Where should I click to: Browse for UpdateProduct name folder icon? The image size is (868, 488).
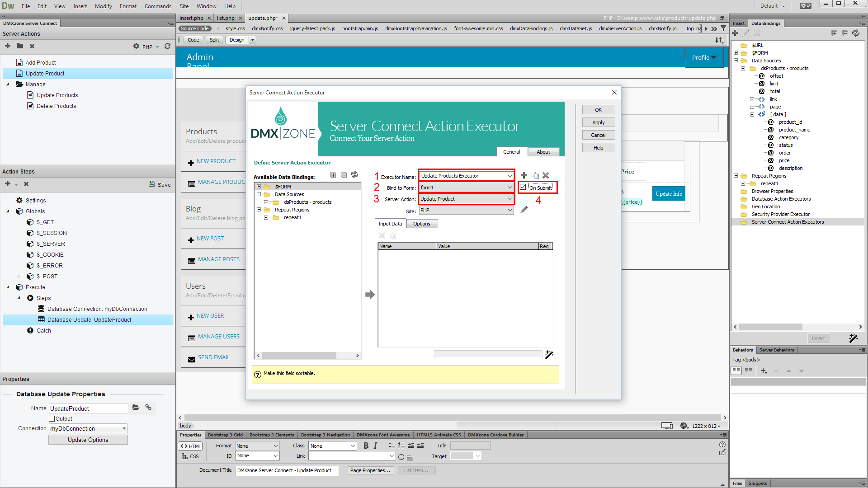coord(136,408)
